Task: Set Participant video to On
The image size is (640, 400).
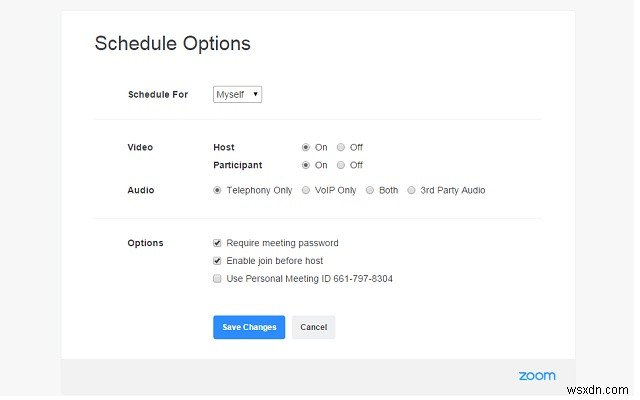Action: coord(306,165)
